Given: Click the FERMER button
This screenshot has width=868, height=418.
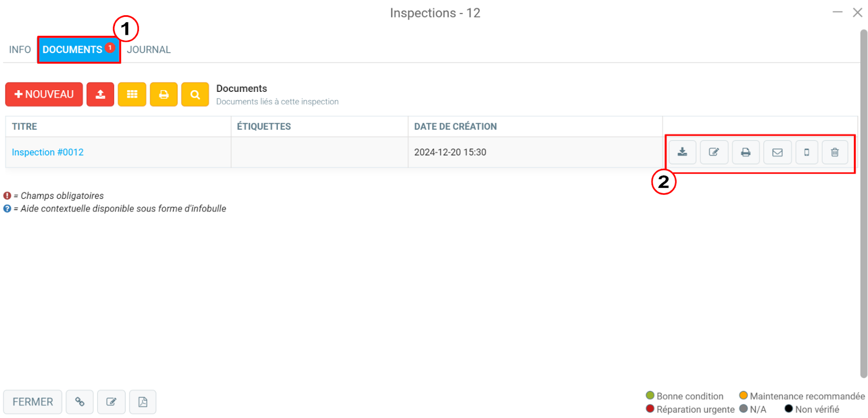Looking at the screenshot, I should [x=33, y=402].
